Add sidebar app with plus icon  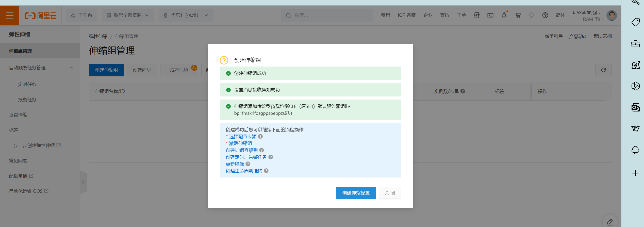click(635, 173)
